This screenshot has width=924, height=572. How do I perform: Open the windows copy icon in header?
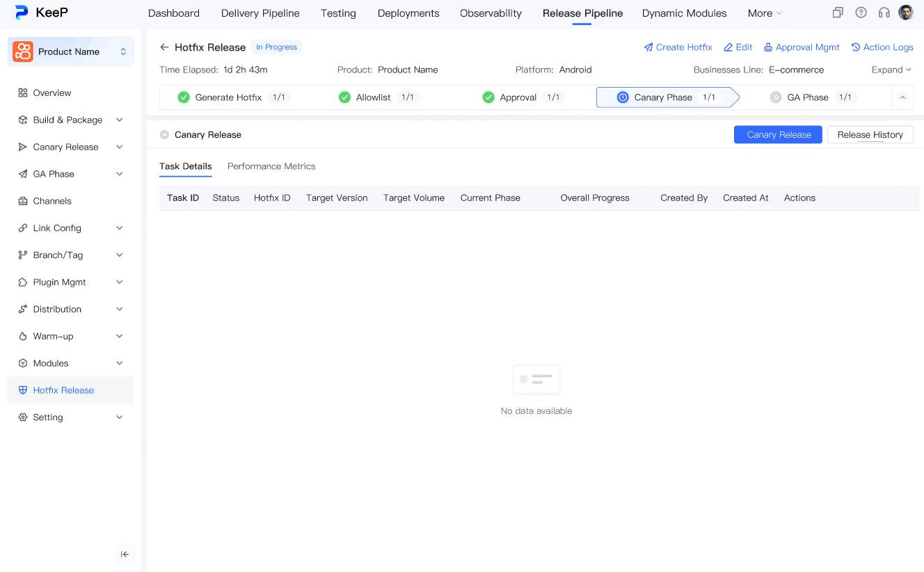pos(838,13)
